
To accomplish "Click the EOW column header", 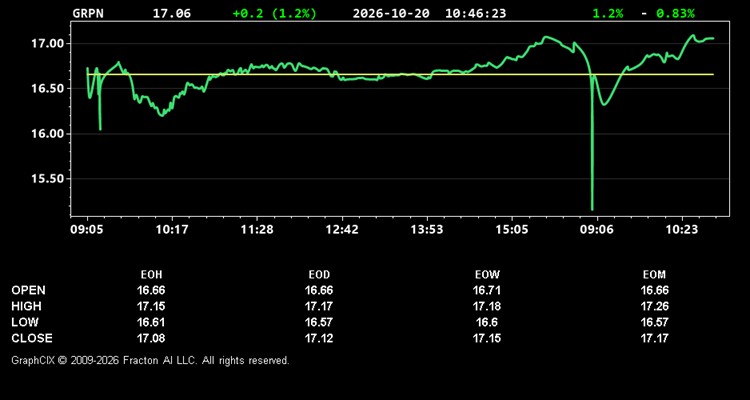I will coord(487,275).
